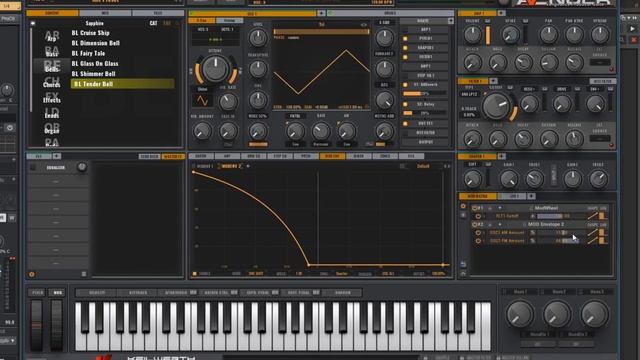Open the FX rack list menu icon

84,274
